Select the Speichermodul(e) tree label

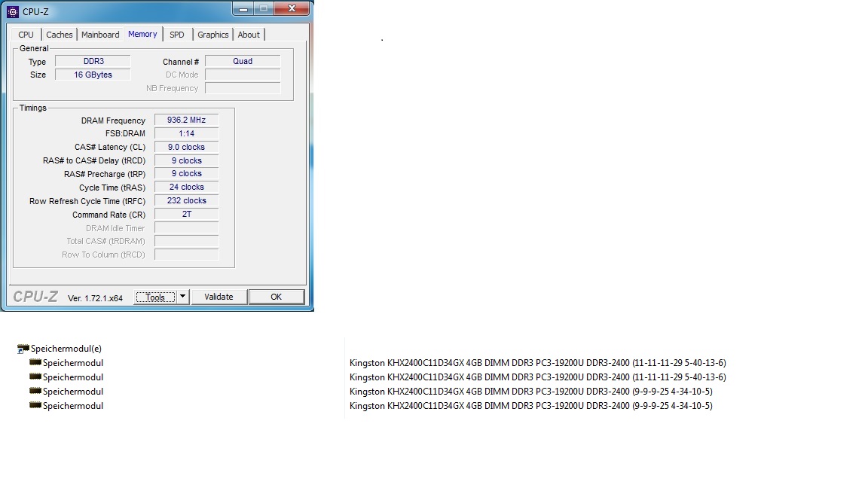[66, 349]
